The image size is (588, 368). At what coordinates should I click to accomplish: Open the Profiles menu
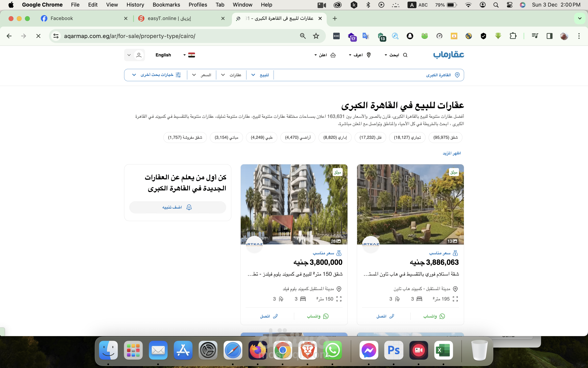click(198, 5)
